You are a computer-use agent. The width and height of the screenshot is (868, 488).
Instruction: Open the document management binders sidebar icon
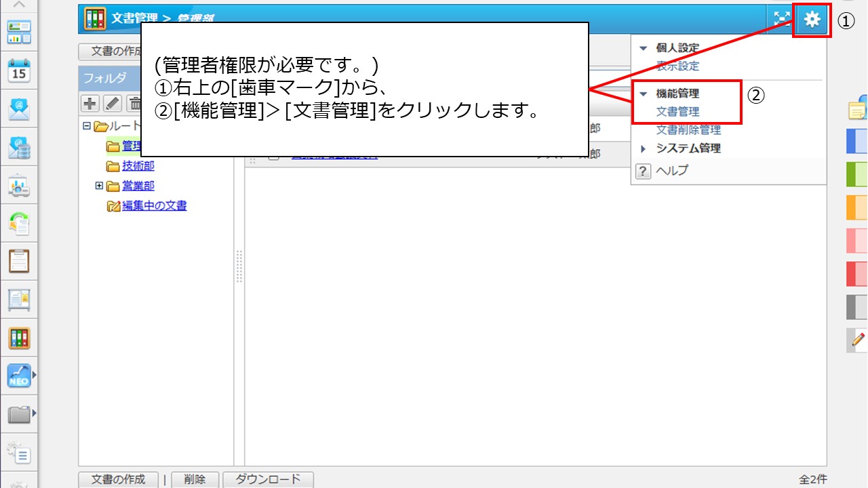pyautogui.click(x=19, y=338)
